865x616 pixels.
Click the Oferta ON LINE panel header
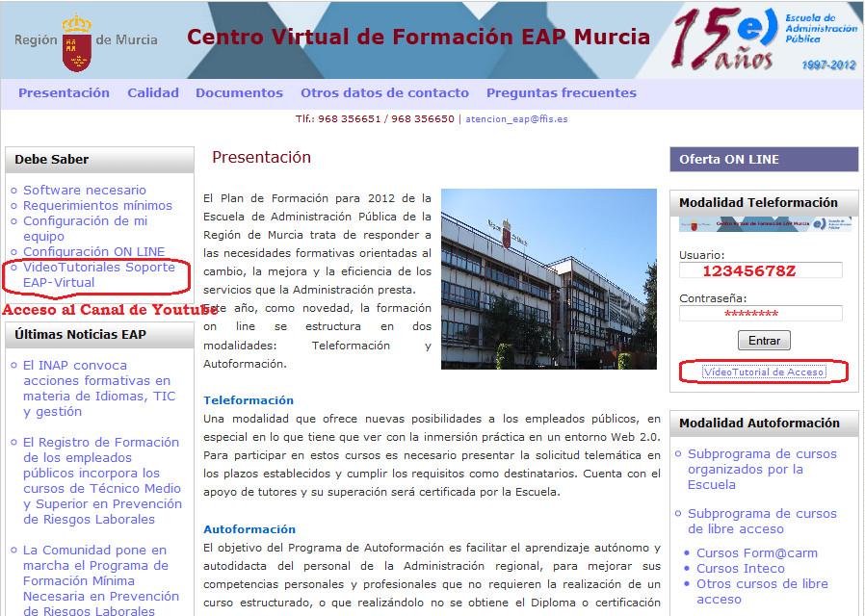pos(764,159)
